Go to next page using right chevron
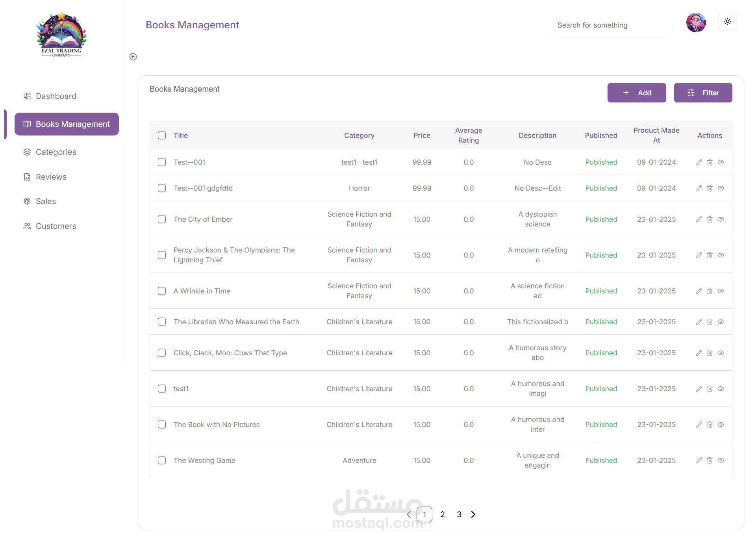 (x=473, y=514)
